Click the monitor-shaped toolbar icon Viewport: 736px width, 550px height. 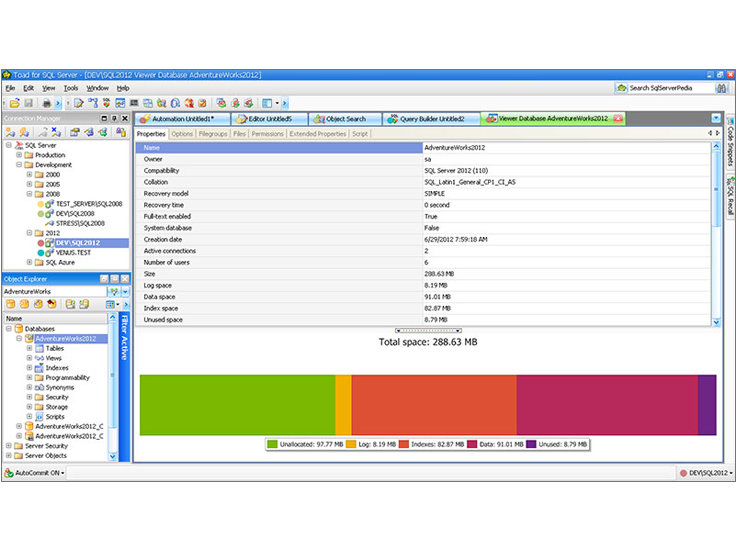click(x=134, y=103)
